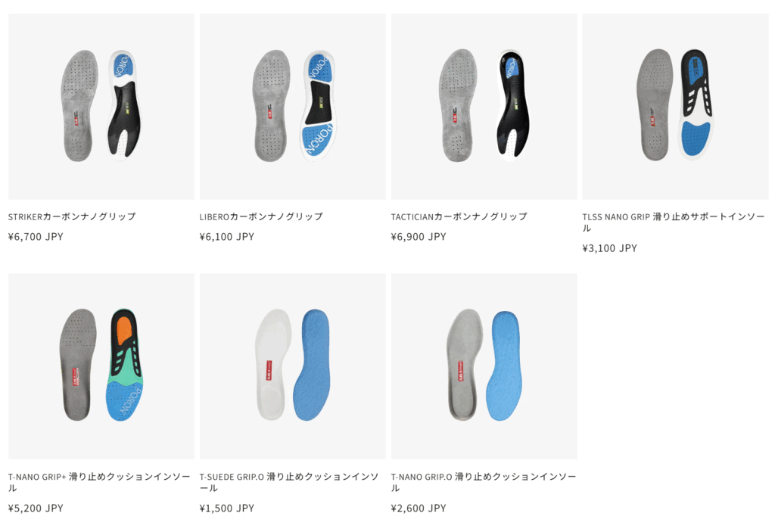Select the ¥3,100 JPY price text
775x532 pixels.
609,248
